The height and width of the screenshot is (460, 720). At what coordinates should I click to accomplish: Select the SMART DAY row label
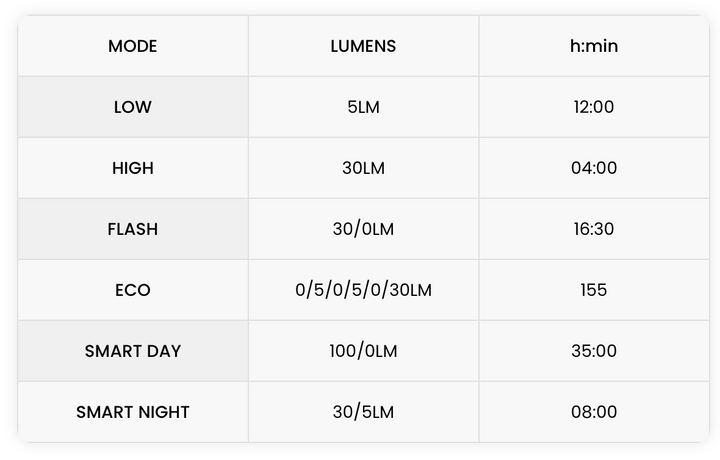click(x=133, y=351)
